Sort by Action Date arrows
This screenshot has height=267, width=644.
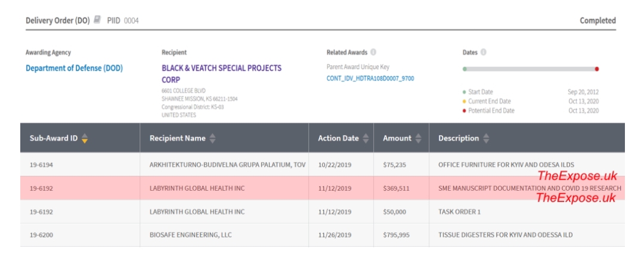(366, 138)
